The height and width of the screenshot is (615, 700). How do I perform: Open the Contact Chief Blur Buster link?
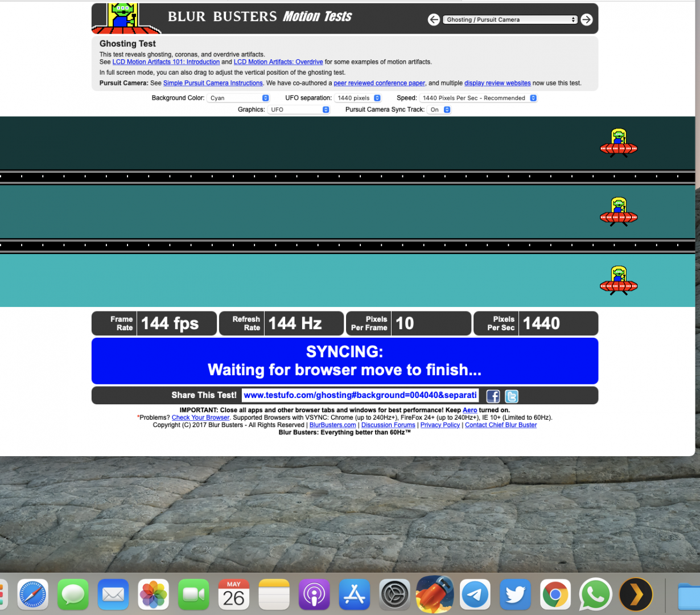(x=501, y=425)
